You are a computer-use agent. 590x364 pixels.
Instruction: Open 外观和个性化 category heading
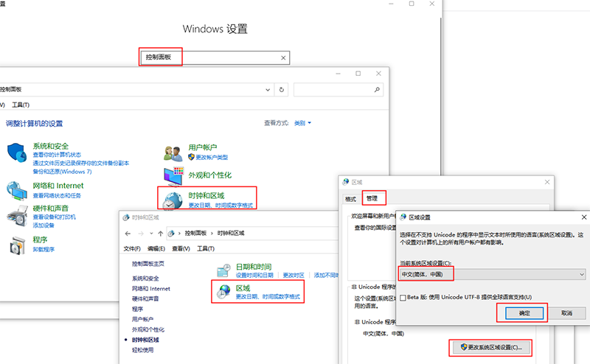pyautogui.click(x=210, y=175)
